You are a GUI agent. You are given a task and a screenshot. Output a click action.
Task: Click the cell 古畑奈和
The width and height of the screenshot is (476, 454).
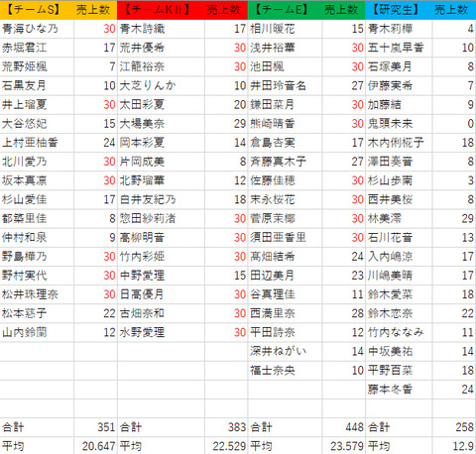coord(161,313)
